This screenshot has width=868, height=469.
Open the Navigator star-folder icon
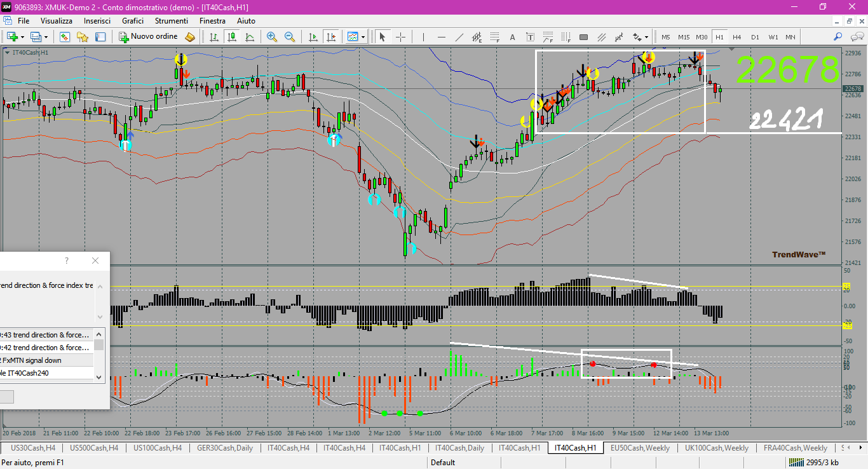[x=83, y=37]
